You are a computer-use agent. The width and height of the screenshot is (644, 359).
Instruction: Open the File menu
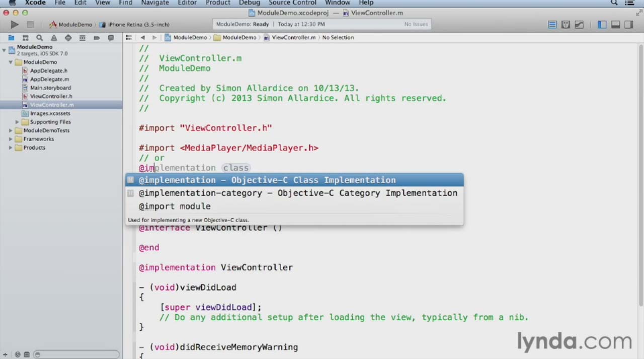tap(60, 3)
